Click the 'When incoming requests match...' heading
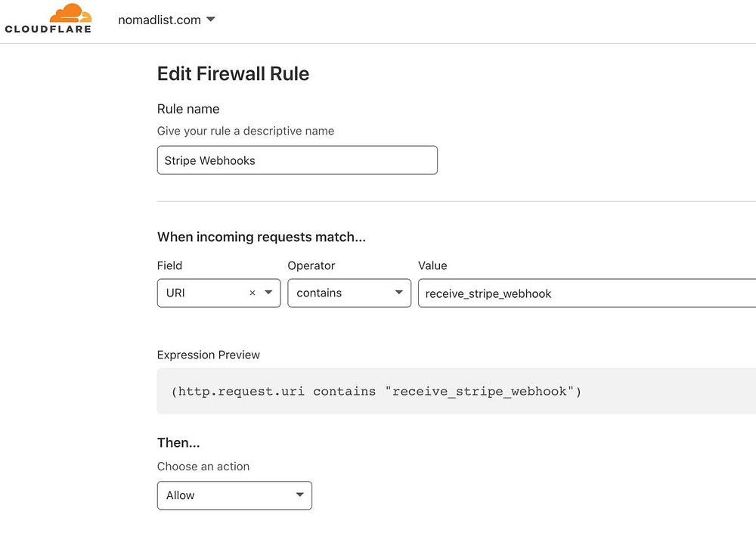 pyautogui.click(x=262, y=237)
